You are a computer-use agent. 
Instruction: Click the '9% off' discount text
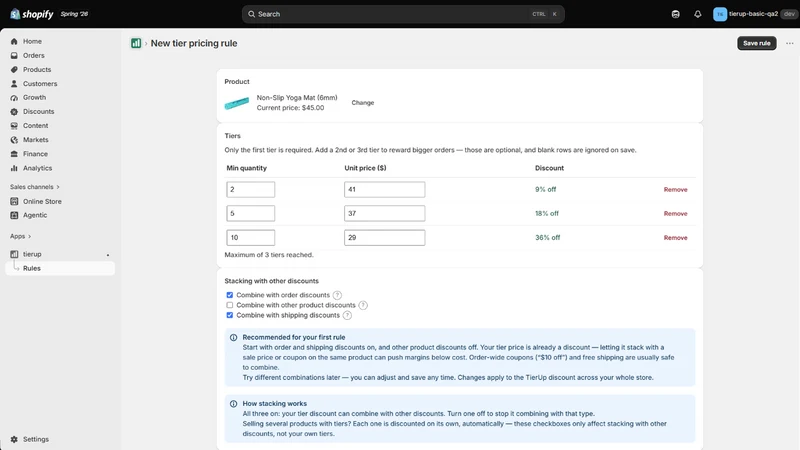545,189
